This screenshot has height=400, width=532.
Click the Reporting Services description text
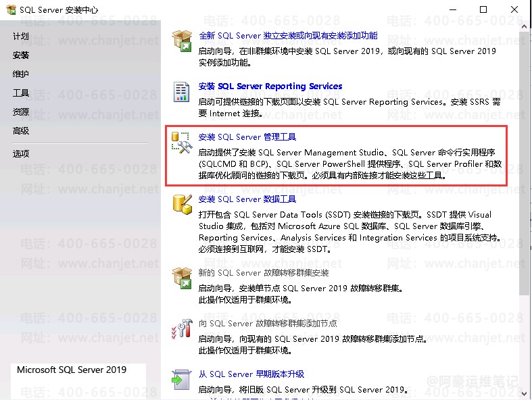349,107
